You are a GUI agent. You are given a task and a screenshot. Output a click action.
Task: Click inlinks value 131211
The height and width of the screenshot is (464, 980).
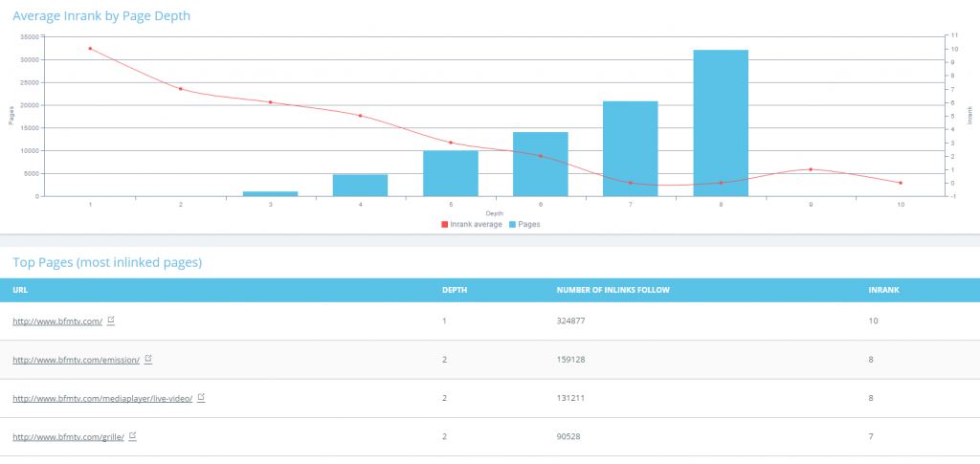[x=570, y=398]
